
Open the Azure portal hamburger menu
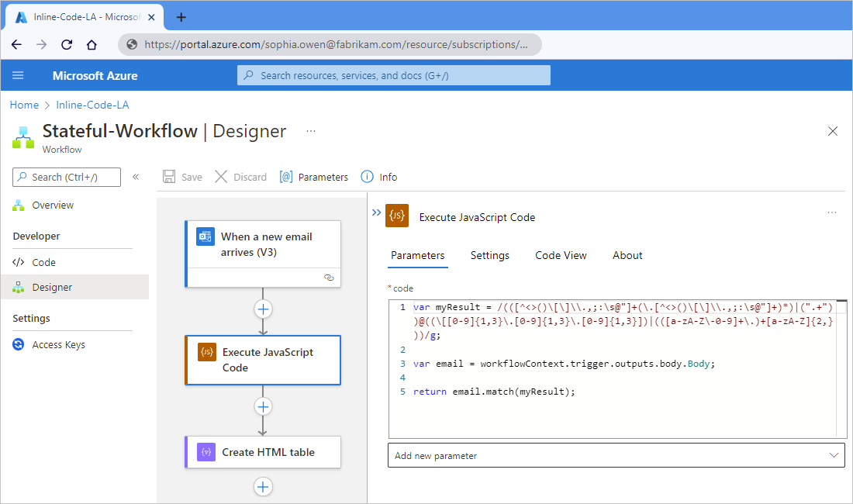[x=18, y=75]
